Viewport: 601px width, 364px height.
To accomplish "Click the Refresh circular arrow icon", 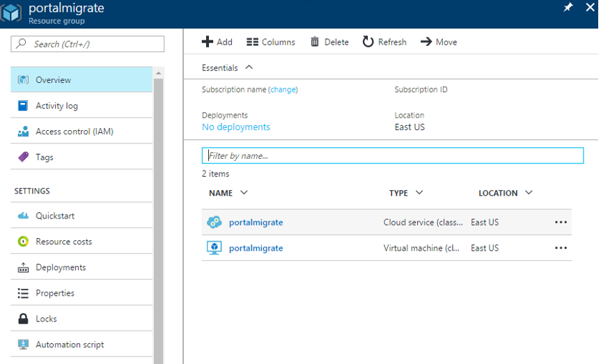I will [x=368, y=42].
